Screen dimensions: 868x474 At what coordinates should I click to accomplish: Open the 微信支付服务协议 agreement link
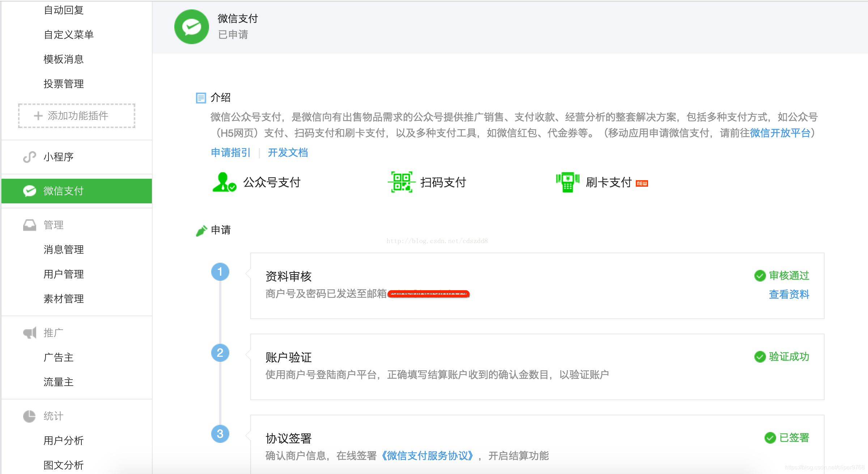pyautogui.click(x=427, y=456)
